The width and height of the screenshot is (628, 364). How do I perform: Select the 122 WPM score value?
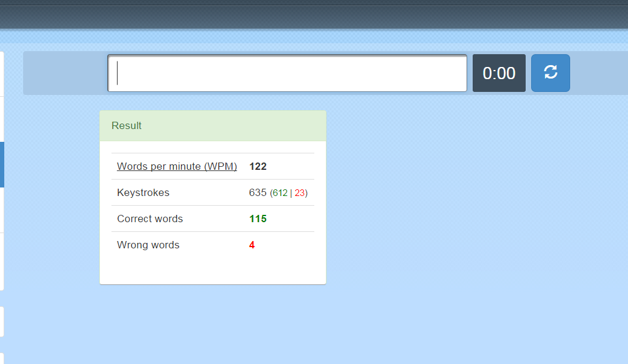[258, 166]
